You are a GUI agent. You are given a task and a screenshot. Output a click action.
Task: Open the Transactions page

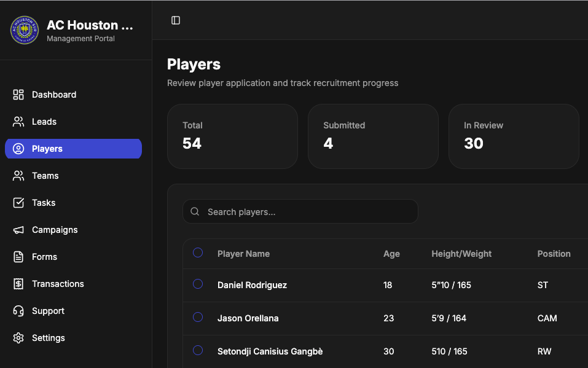(x=58, y=283)
